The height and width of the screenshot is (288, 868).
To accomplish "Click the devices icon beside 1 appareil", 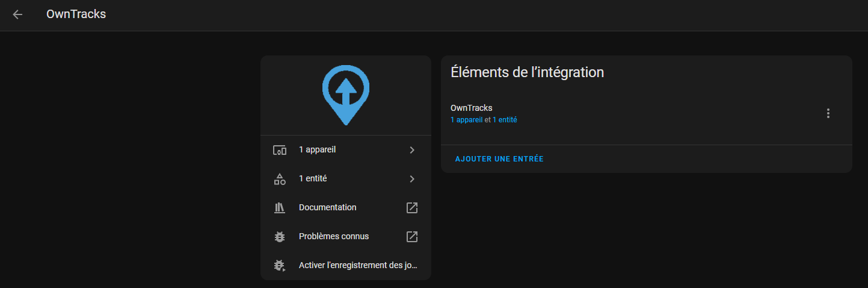I will point(279,150).
